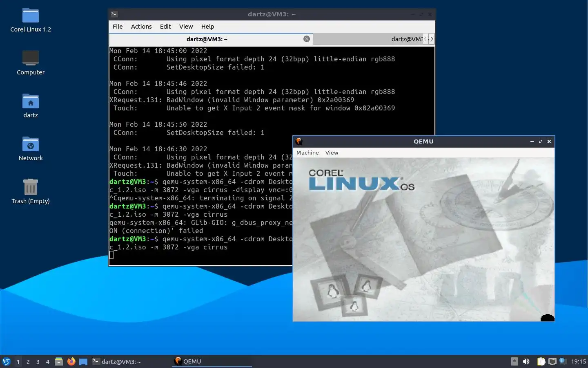Image resolution: width=588 pixels, height=368 pixels.
Task: Open the QEMU View menu
Action: [332, 153]
